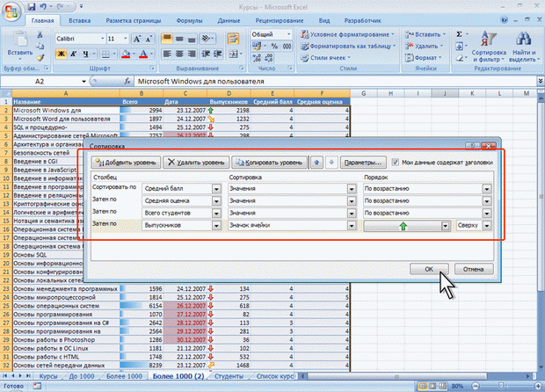
Task: Click the zoom slider handle
Action: 501,386
